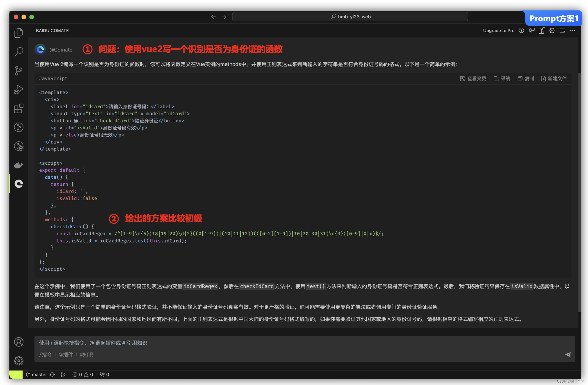Screen dimensions: 588x385
Task: Open the Manage gear in activity bar
Action: pyautogui.click(x=19, y=361)
